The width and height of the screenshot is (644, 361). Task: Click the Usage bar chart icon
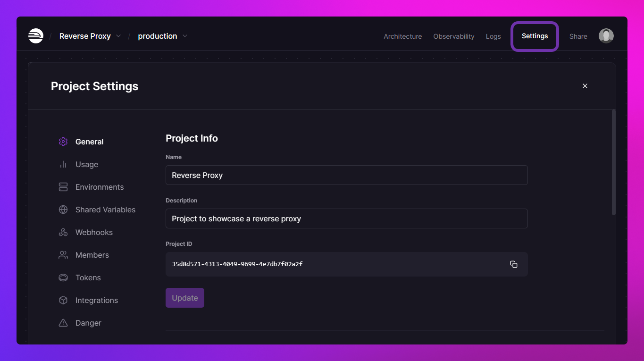click(x=63, y=164)
